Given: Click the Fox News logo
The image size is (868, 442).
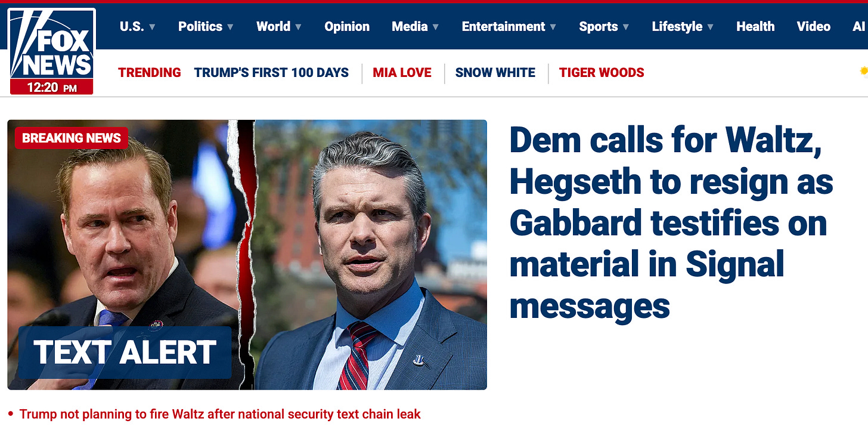Looking at the screenshot, I should click(x=52, y=51).
